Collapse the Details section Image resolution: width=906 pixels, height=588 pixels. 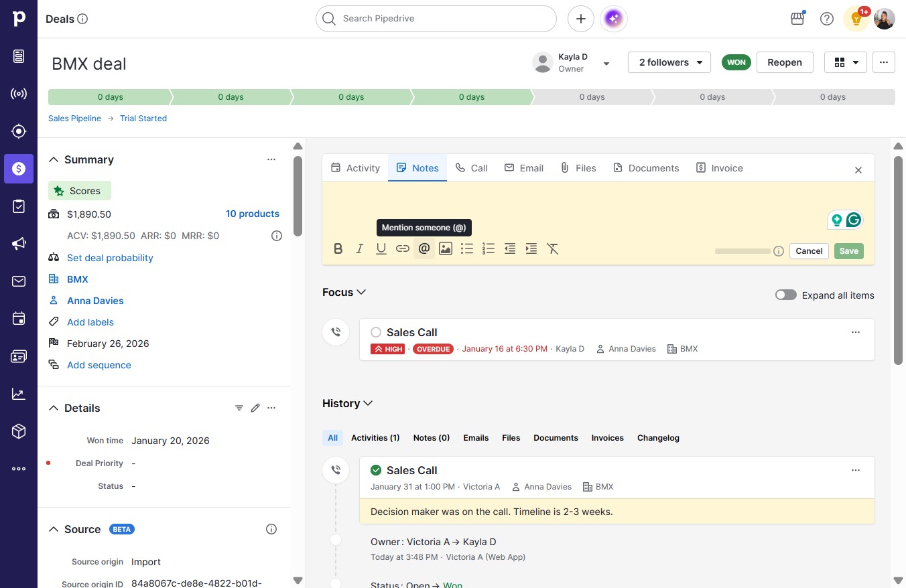click(54, 408)
